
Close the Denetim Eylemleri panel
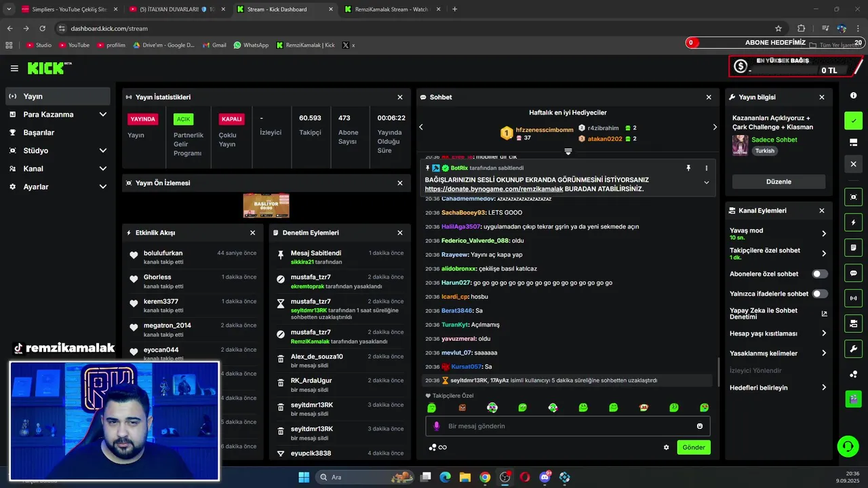[400, 232]
